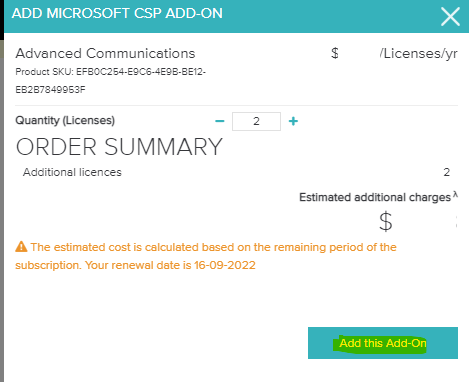Decrease license quantity with minus icon
Image resolution: width=469 pixels, height=382 pixels.
tap(220, 121)
